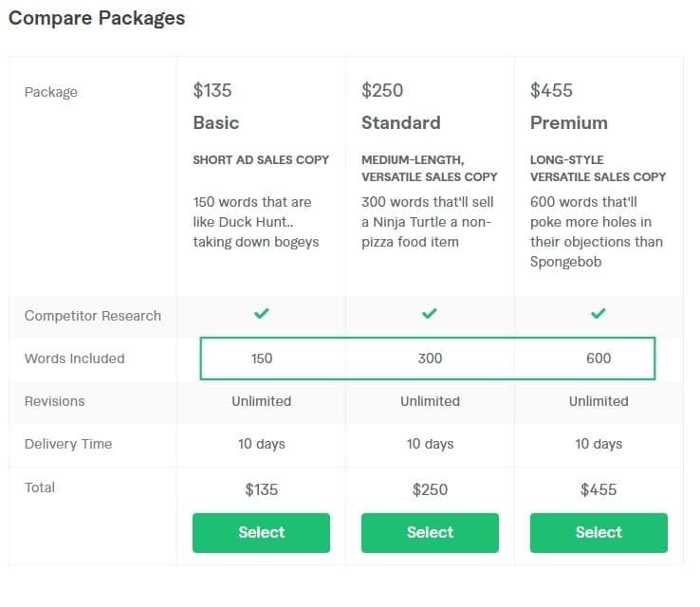Viewport: 700px width, 607px height.
Task: Click the Standard package green checkmark
Action: (430, 314)
